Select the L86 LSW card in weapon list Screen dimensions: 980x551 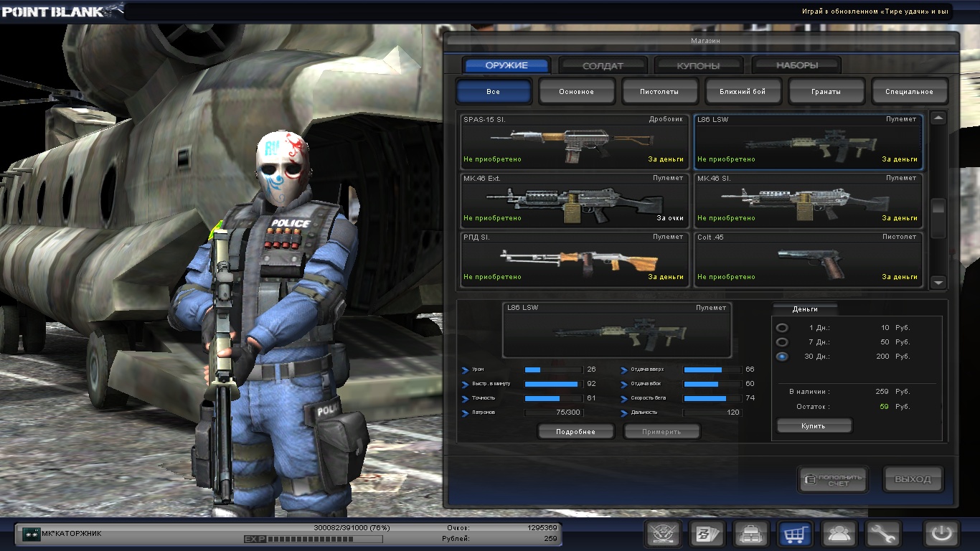(x=808, y=142)
